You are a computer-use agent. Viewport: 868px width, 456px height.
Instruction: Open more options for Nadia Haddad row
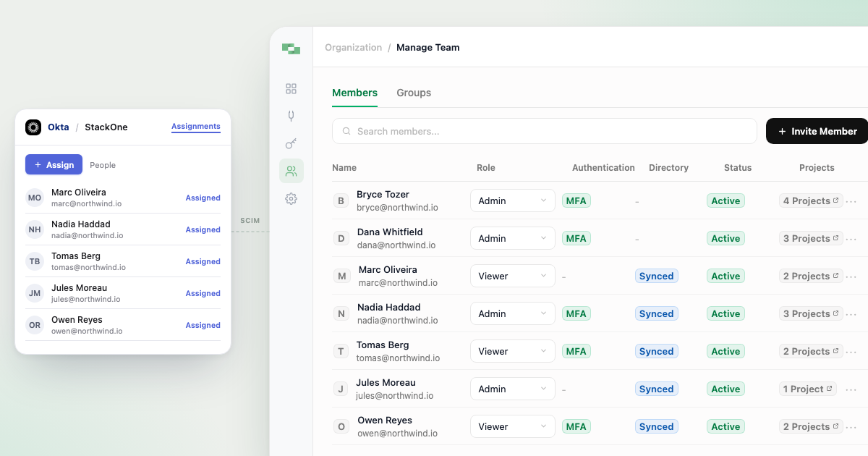851,314
